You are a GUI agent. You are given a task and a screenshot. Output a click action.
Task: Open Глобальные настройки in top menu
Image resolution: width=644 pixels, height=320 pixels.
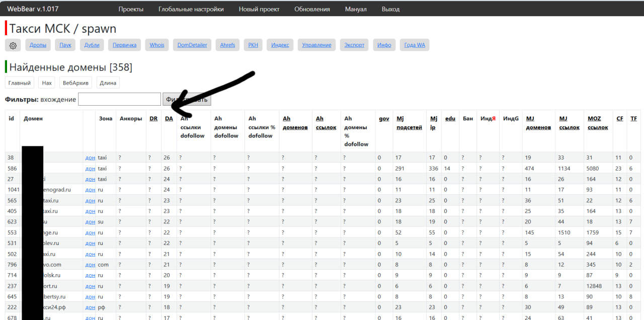point(191,9)
